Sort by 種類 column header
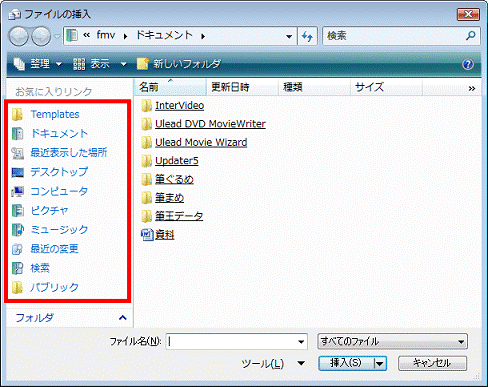The width and height of the screenshot is (488, 387). coord(314,87)
